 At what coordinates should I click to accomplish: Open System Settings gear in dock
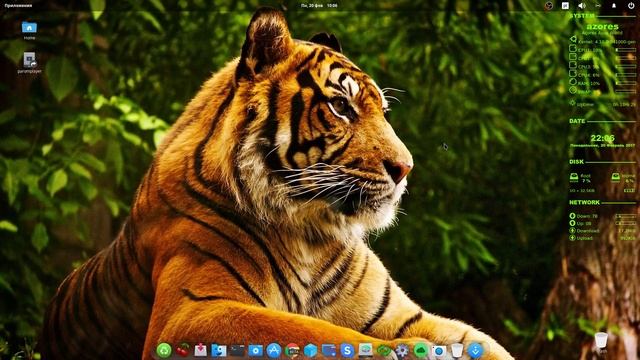(402, 350)
